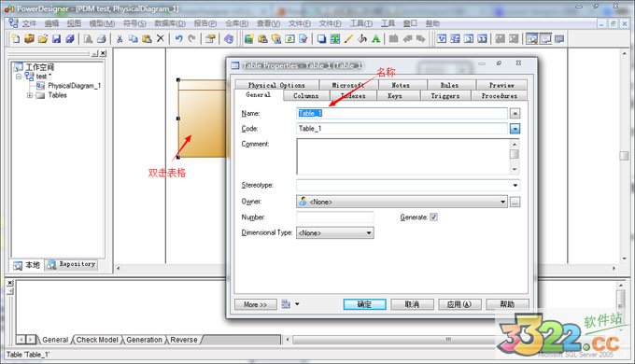Select the font A formatting icon
The width and height of the screenshot is (635, 364).
(375, 39)
